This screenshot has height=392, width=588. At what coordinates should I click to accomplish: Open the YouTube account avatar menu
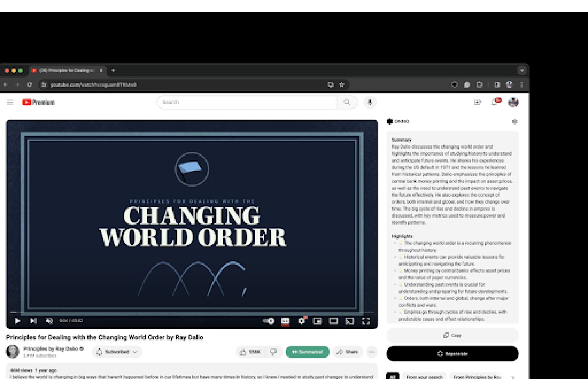(x=513, y=102)
